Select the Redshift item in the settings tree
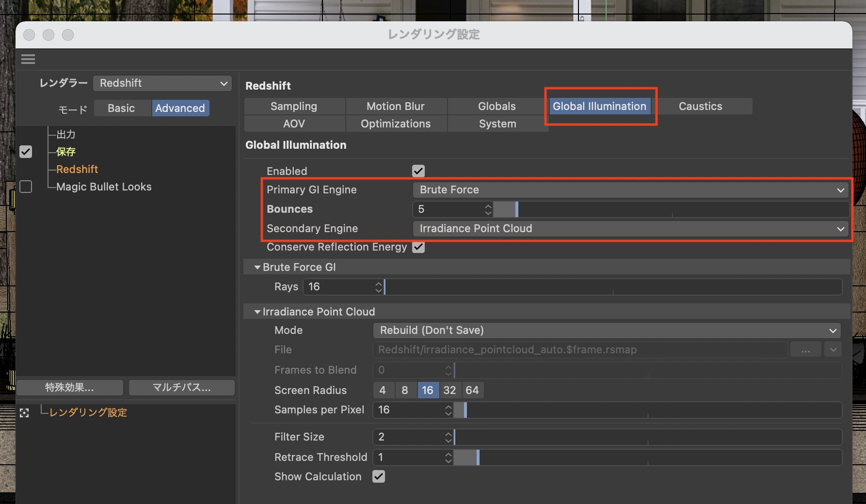The width and height of the screenshot is (866, 504). point(77,170)
